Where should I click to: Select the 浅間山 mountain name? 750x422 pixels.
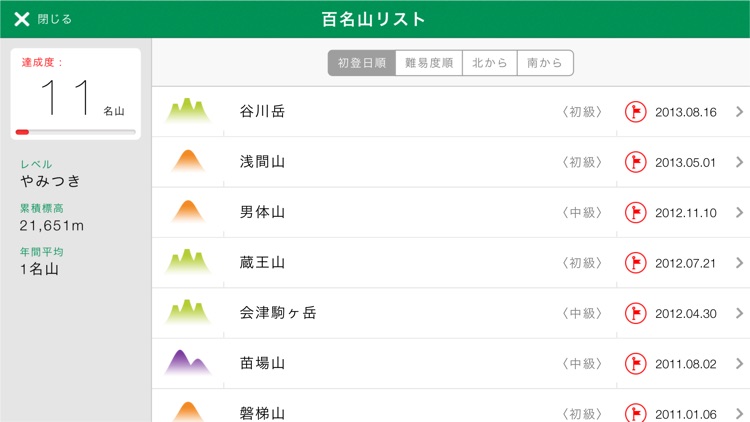[262, 162]
